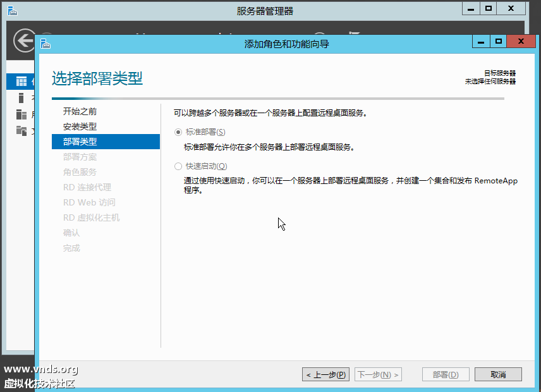This screenshot has height=392, width=541.
Task: Click the 未选择任何服务器 text
Action: pos(490,82)
